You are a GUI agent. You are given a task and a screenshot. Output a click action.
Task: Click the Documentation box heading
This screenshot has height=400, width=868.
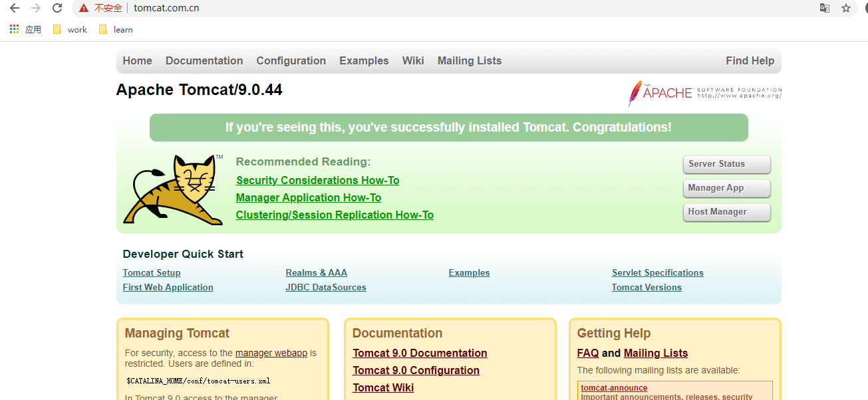point(397,333)
